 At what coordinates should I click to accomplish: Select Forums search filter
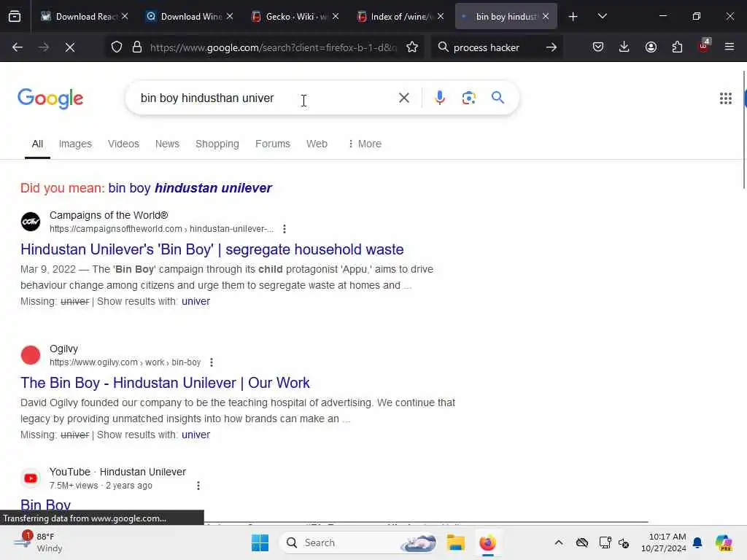click(273, 144)
